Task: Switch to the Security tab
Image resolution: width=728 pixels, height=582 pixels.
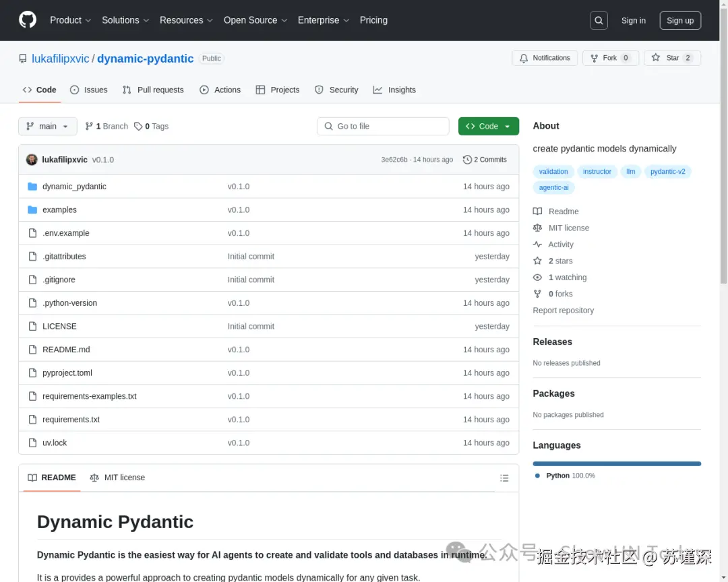Action: [336, 90]
